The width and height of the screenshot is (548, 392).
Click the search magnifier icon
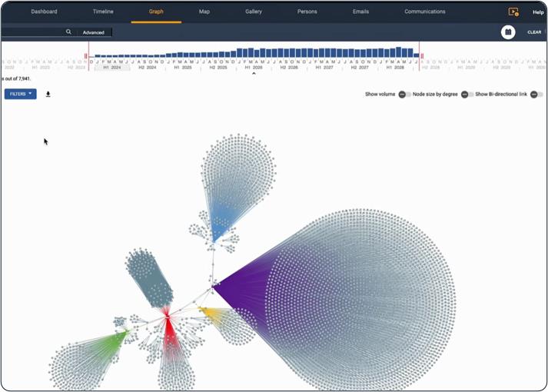[68, 32]
